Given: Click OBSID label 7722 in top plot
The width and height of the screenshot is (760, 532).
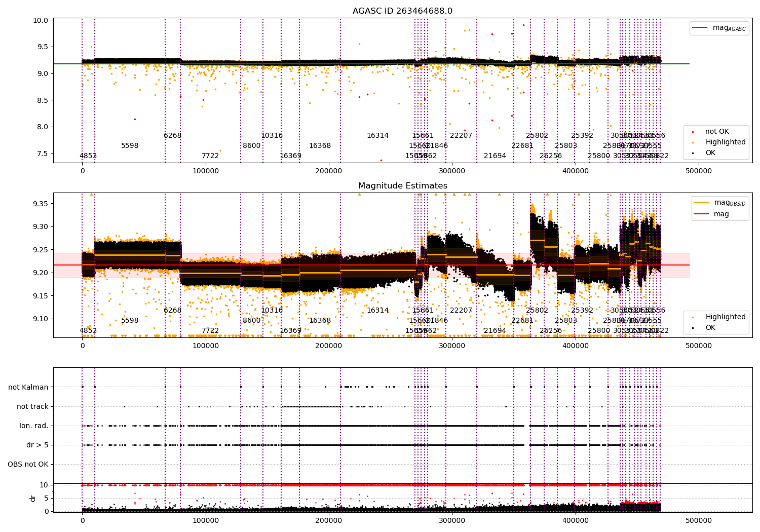Looking at the screenshot, I should pos(210,156).
